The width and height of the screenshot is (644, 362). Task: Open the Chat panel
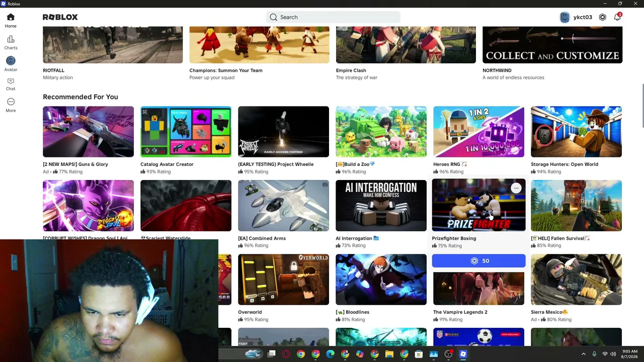(x=11, y=84)
